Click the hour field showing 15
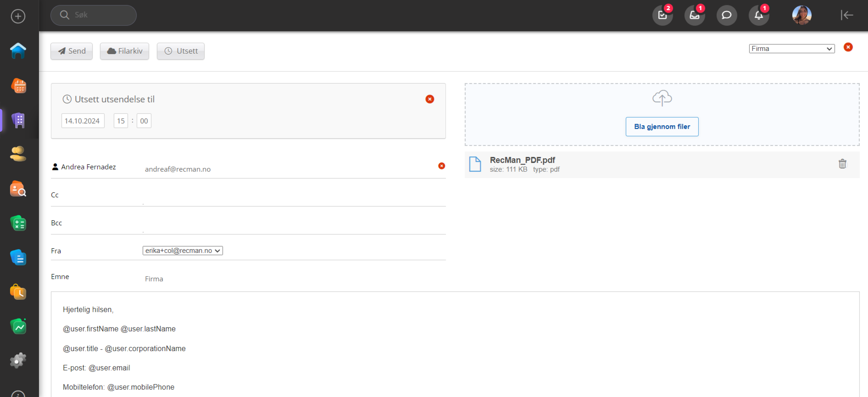The height and width of the screenshot is (397, 868). pyautogui.click(x=121, y=121)
